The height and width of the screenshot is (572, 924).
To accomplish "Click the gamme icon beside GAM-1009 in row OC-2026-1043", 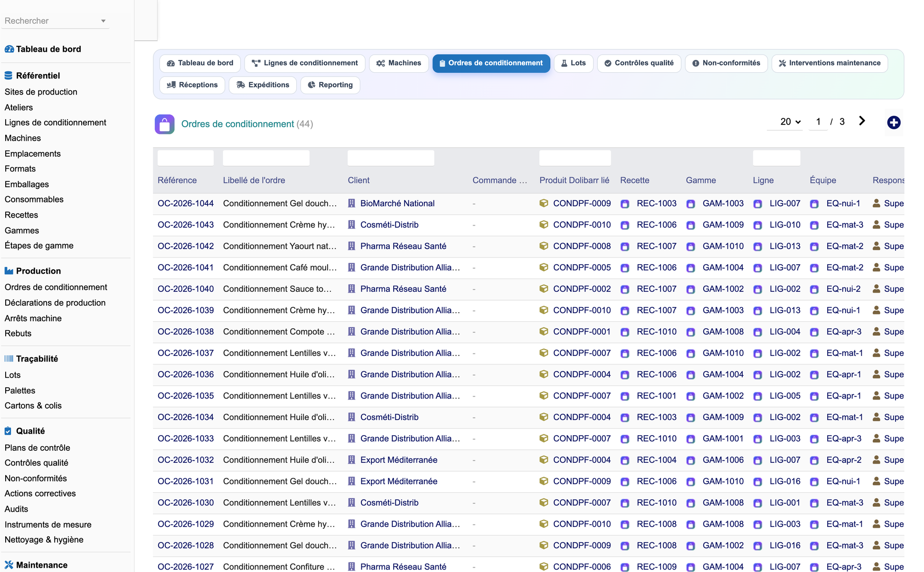I will (x=691, y=225).
